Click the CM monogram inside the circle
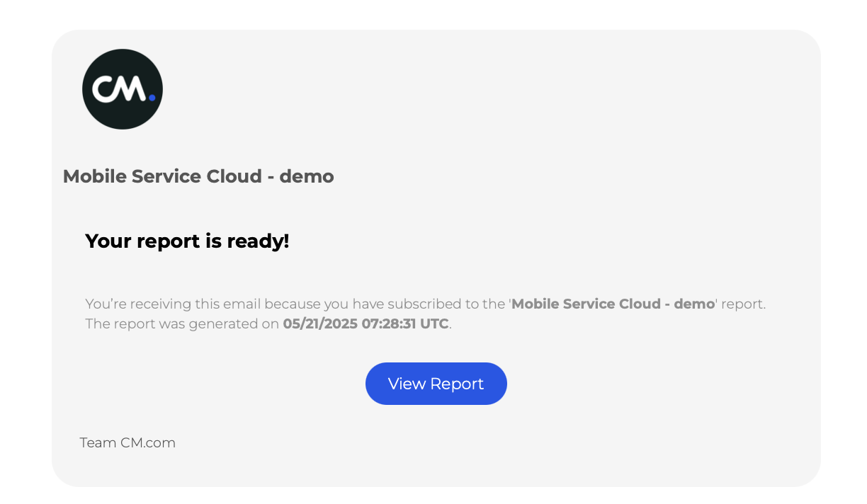This screenshot has height=504, width=867. point(118,88)
